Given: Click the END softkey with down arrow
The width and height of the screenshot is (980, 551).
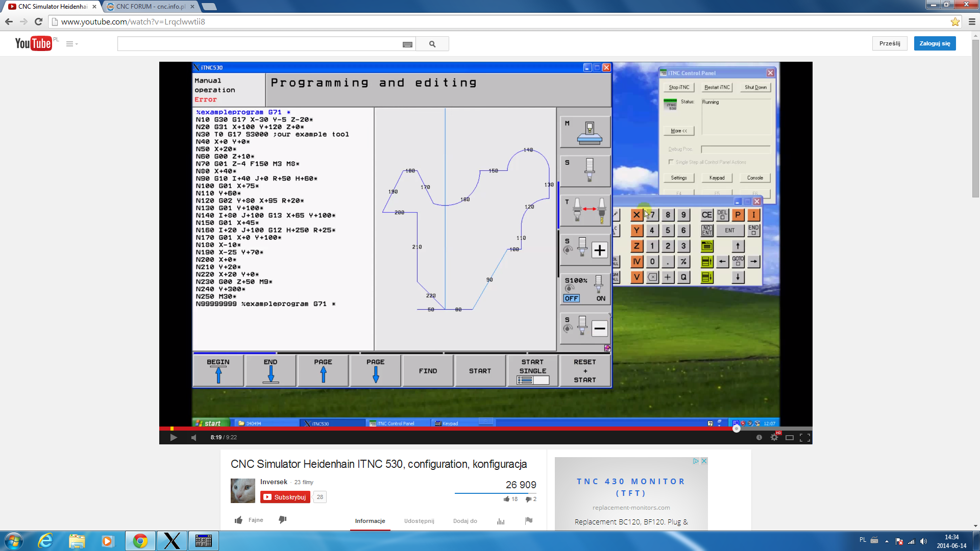Looking at the screenshot, I should [271, 371].
